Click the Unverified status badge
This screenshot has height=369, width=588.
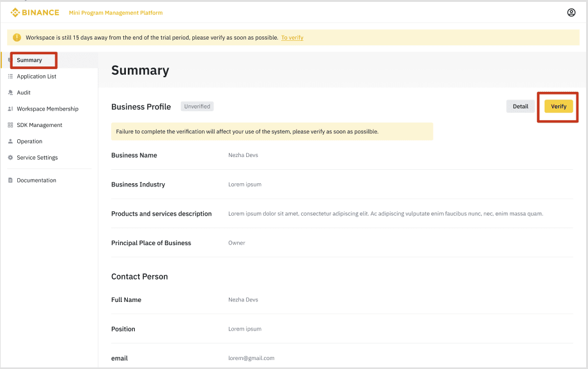click(x=197, y=107)
